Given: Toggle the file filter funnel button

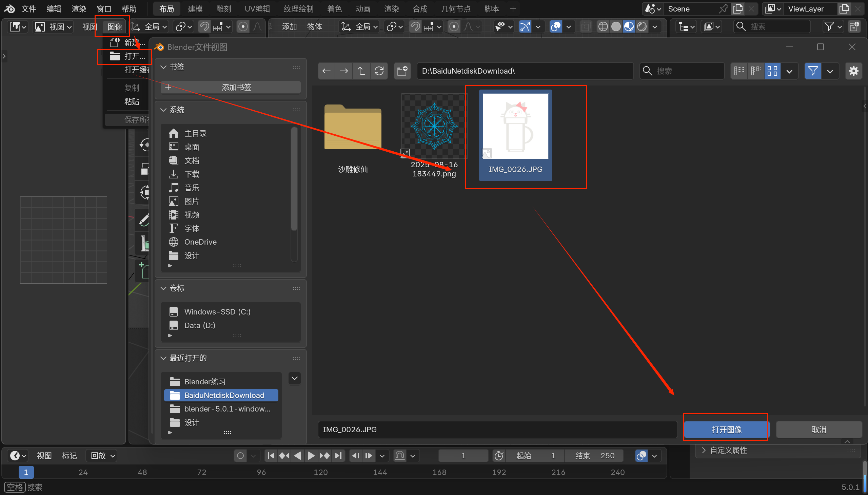Looking at the screenshot, I should [x=813, y=71].
